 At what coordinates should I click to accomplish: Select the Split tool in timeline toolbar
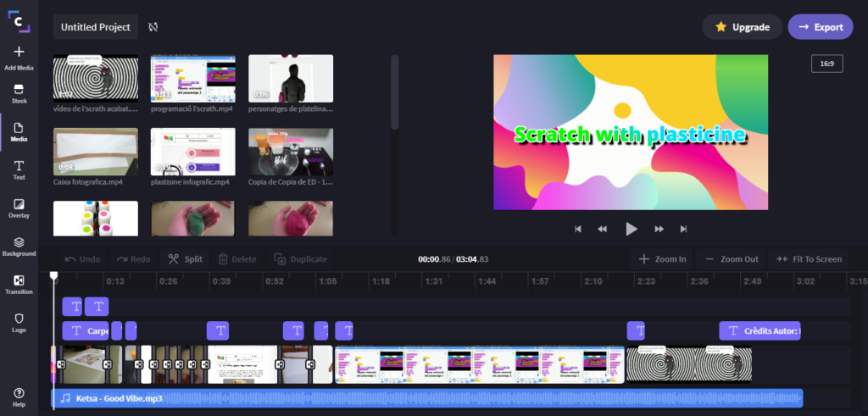[x=185, y=259]
